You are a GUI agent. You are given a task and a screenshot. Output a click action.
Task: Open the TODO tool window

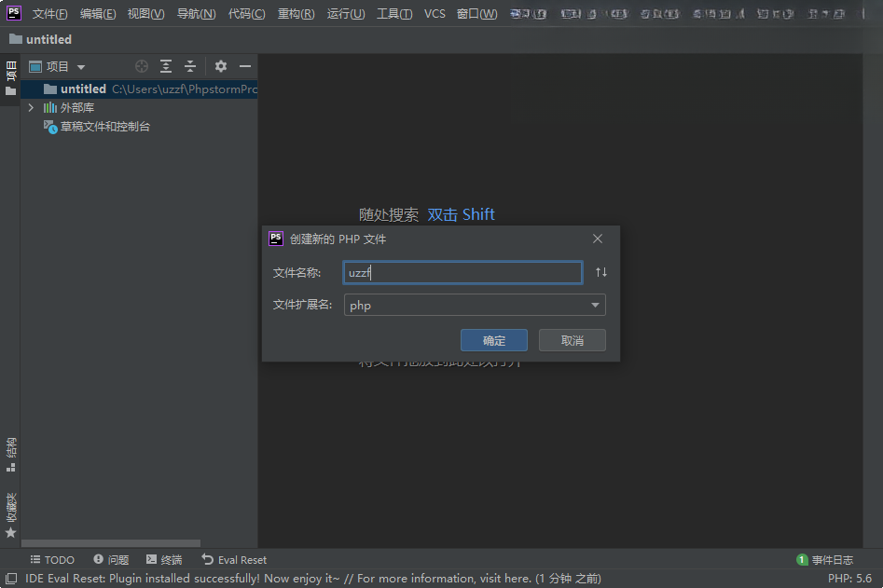point(52,560)
